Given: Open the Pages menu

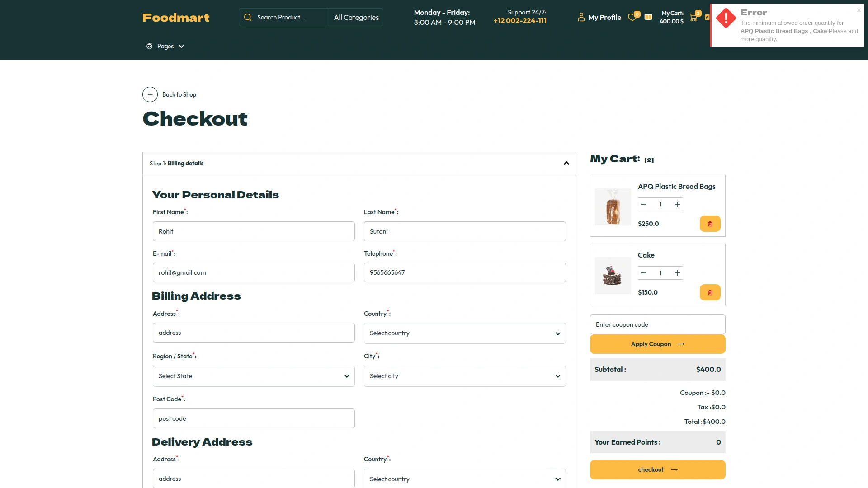Looking at the screenshot, I should coord(165,46).
